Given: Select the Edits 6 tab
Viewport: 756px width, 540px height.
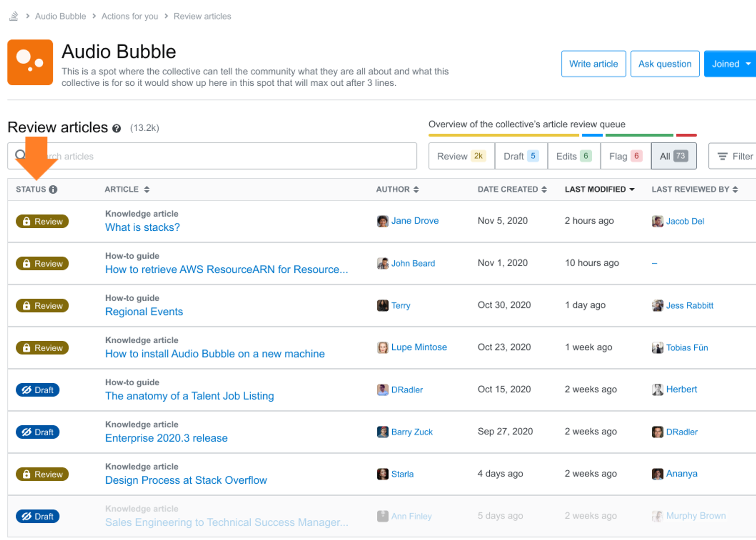Looking at the screenshot, I should click(574, 156).
